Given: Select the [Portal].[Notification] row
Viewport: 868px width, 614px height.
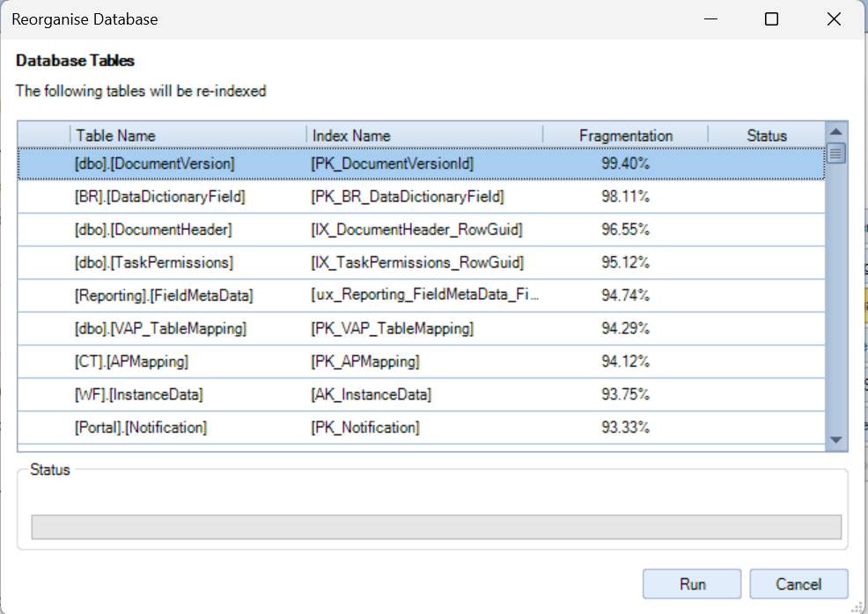Looking at the screenshot, I should (x=141, y=428).
